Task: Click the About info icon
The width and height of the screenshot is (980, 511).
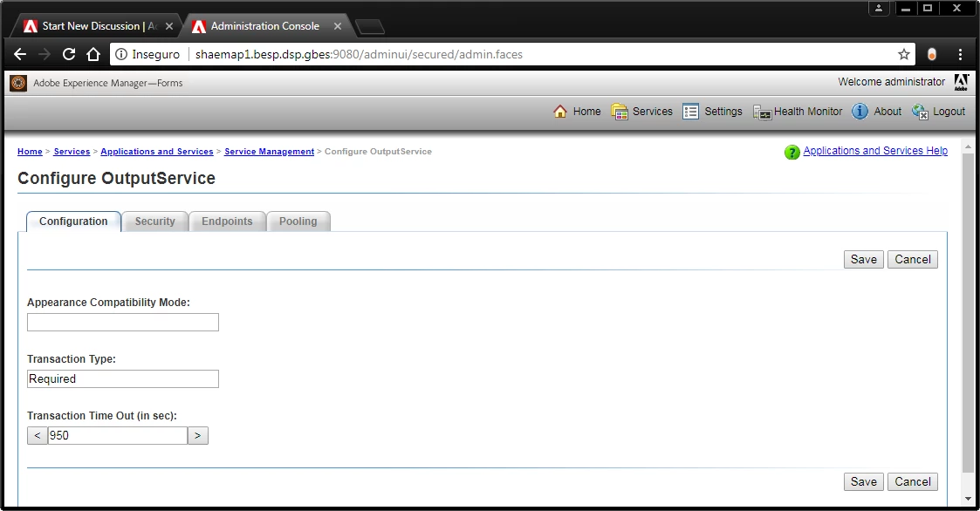Action: click(x=860, y=112)
